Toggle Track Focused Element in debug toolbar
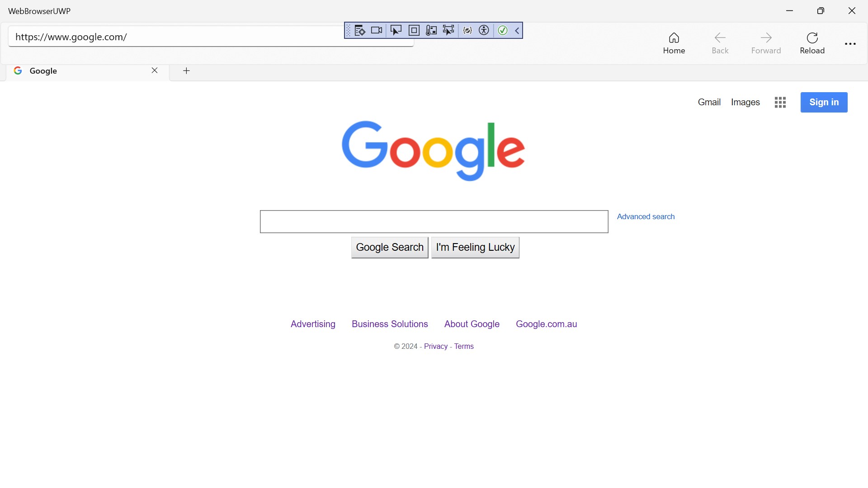The width and height of the screenshot is (868, 488). [448, 30]
